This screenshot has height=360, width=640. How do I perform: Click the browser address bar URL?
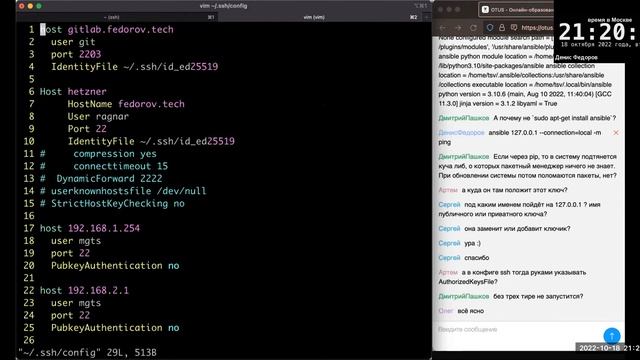537,28
